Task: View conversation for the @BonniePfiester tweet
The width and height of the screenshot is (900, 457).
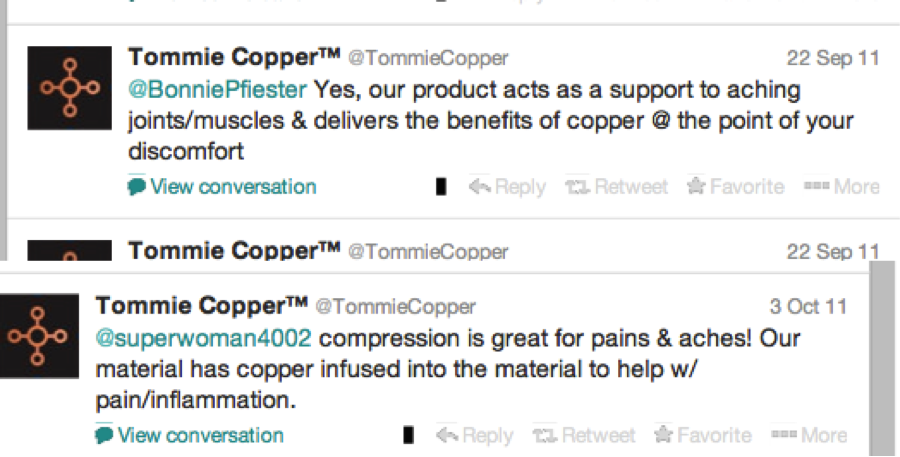Action: click(x=222, y=187)
